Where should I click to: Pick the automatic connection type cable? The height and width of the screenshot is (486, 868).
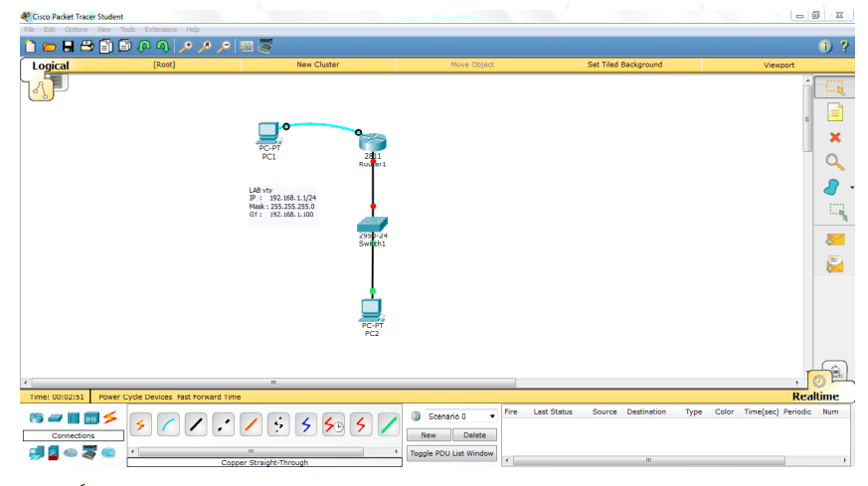[x=140, y=425]
